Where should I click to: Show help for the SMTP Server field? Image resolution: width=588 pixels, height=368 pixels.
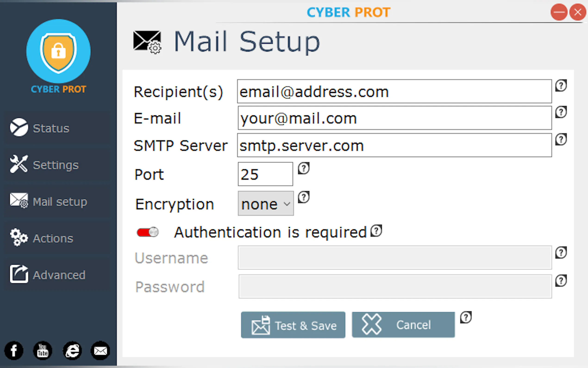click(561, 140)
